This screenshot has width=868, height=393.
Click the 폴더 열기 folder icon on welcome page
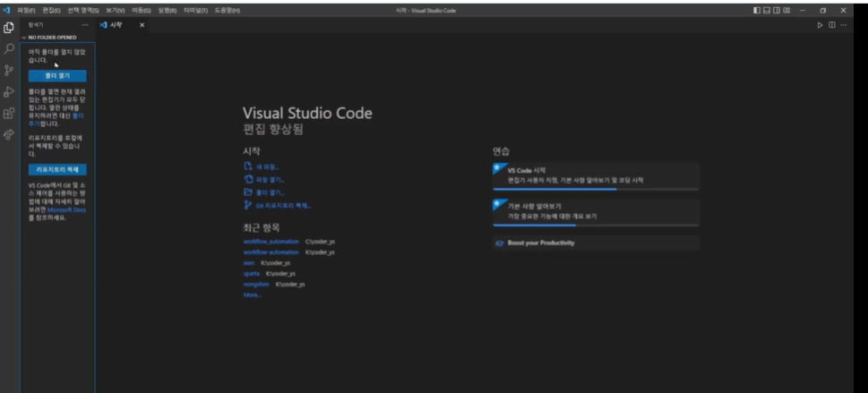tap(248, 192)
